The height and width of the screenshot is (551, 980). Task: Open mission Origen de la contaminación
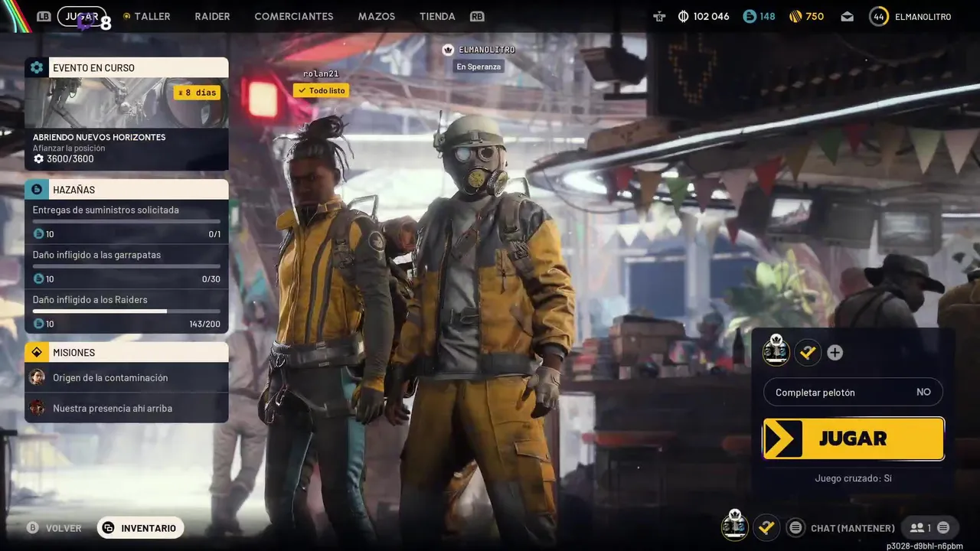pyautogui.click(x=126, y=377)
